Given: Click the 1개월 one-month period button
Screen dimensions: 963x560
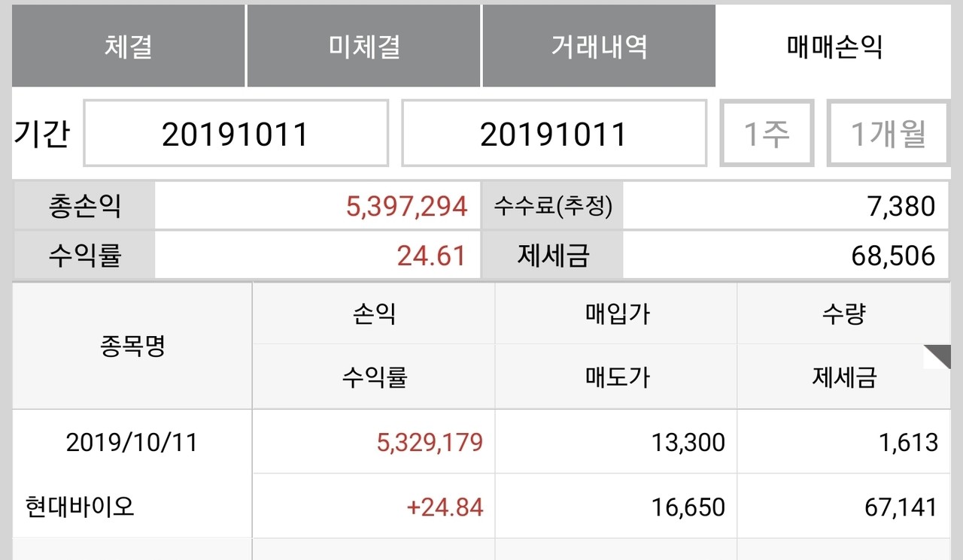Looking at the screenshot, I should 887,133.
